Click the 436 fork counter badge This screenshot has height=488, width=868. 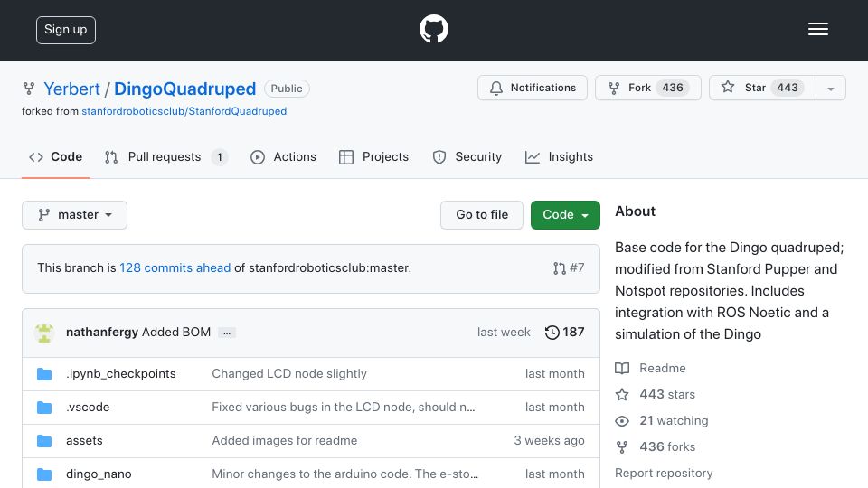click(673, 88)
